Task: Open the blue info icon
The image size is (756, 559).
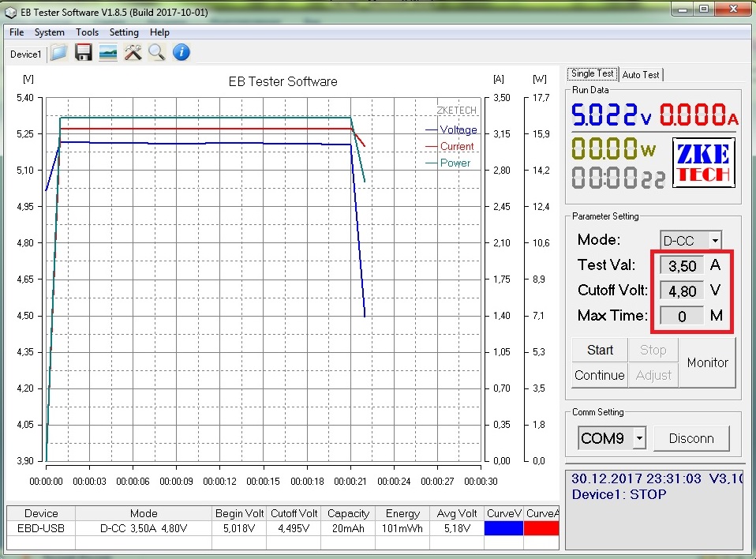Action: pos(182,52)
